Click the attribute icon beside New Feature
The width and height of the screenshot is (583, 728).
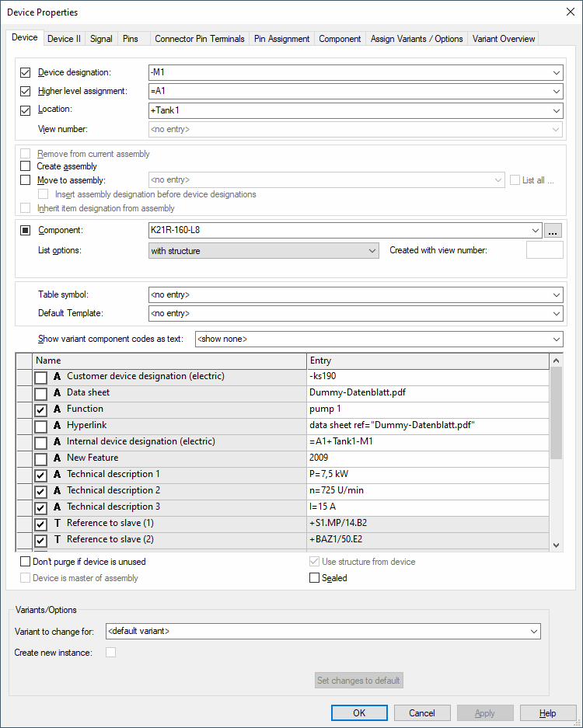click(58, 458)
